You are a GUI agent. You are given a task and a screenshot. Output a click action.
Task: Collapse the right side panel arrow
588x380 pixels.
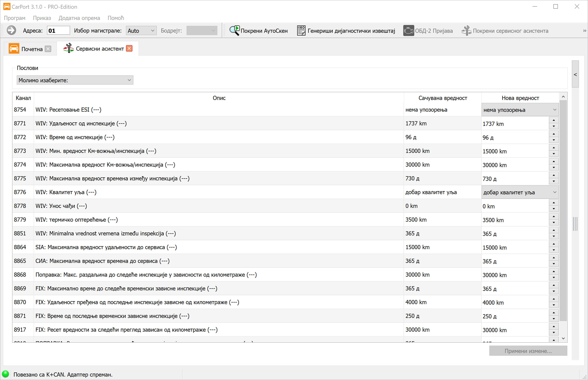[x=575, y=74]
